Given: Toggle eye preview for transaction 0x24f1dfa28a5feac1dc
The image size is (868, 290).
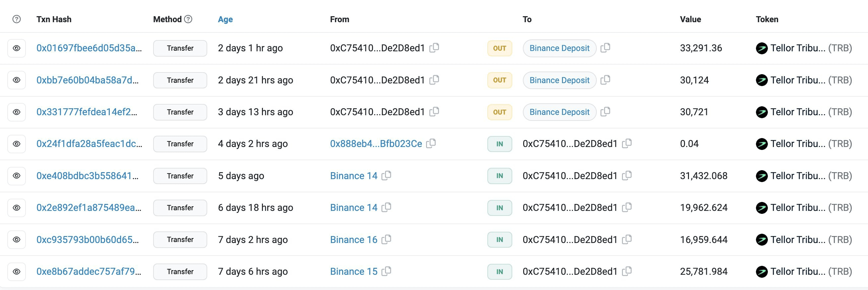Looking at the screenshot, I should point(17,144).
